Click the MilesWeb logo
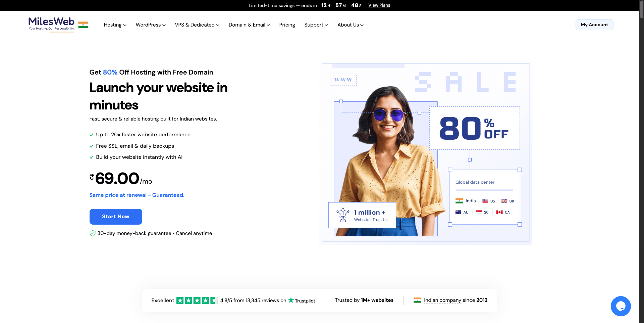Screen dimensions: 644x323 (x=51, y=24)
